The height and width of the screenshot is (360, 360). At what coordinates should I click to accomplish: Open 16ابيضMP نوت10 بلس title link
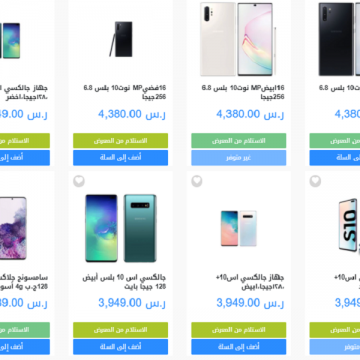243,92
